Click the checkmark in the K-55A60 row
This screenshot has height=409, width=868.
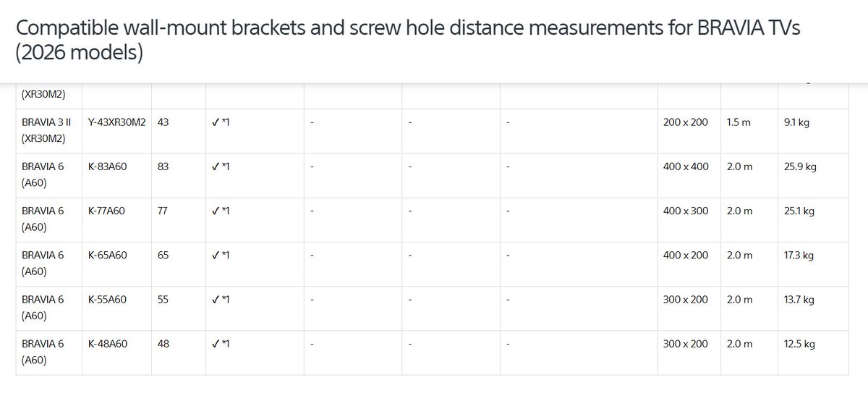216,300
